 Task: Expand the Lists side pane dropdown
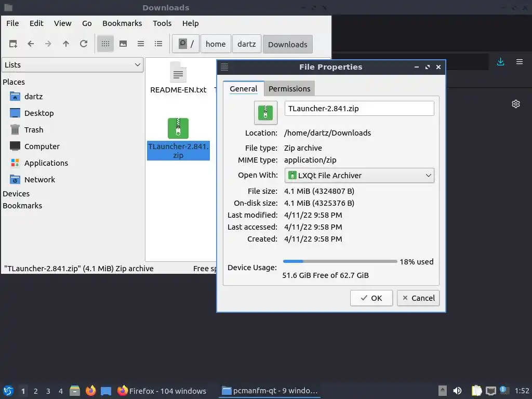[73, 65]
